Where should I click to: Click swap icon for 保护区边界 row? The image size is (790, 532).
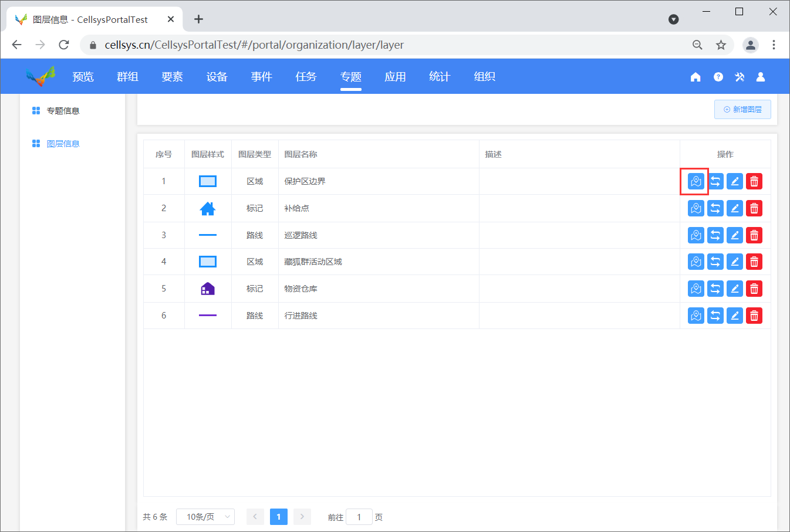(x=715, y=181)
